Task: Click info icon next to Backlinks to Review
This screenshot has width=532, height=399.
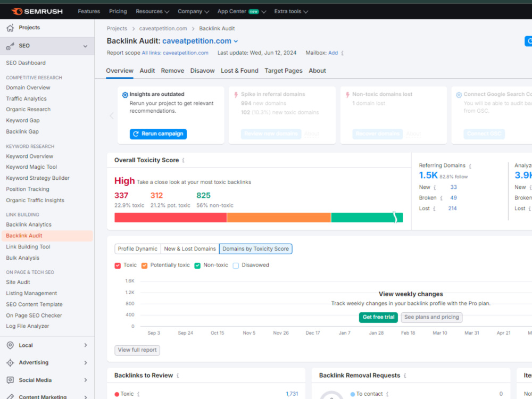Action: tap(178, 376)
